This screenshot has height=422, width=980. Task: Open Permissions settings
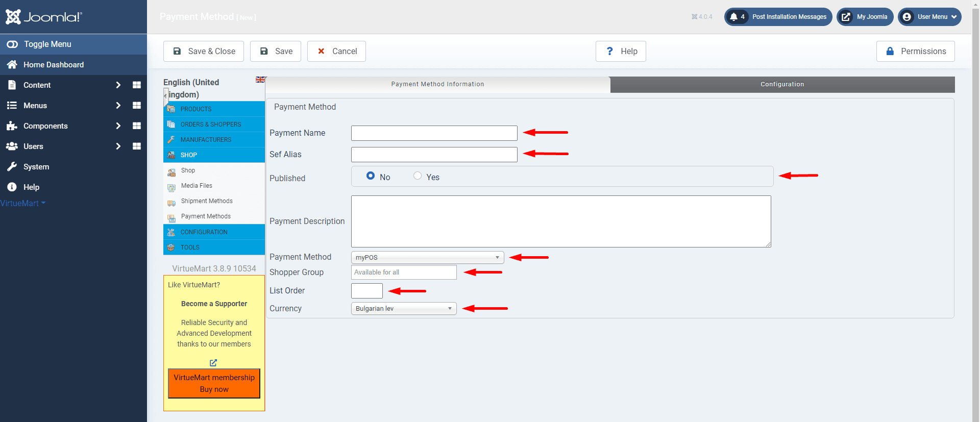915,51
